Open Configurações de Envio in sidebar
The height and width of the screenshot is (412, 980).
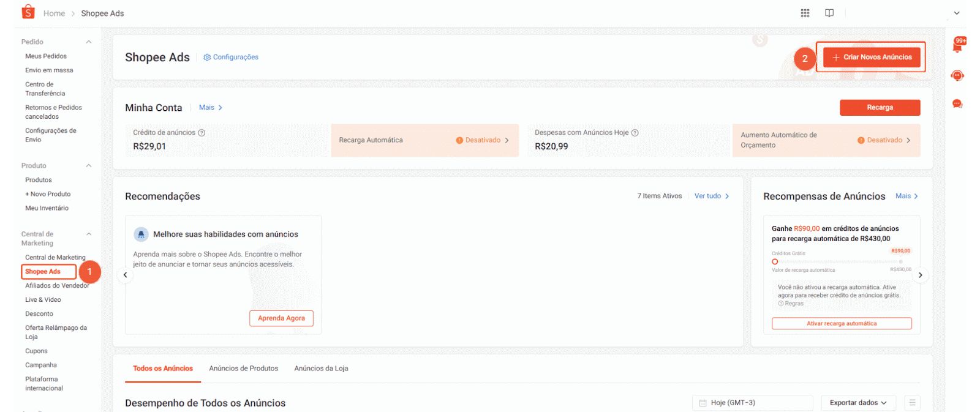point(51,135)
